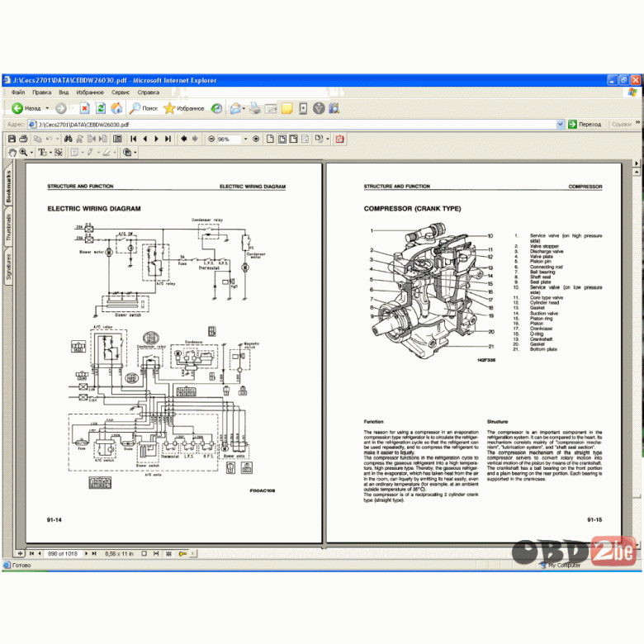The image size is (644, 644).
Task: Open the Signatures side tab
Action: pos(8,267)
